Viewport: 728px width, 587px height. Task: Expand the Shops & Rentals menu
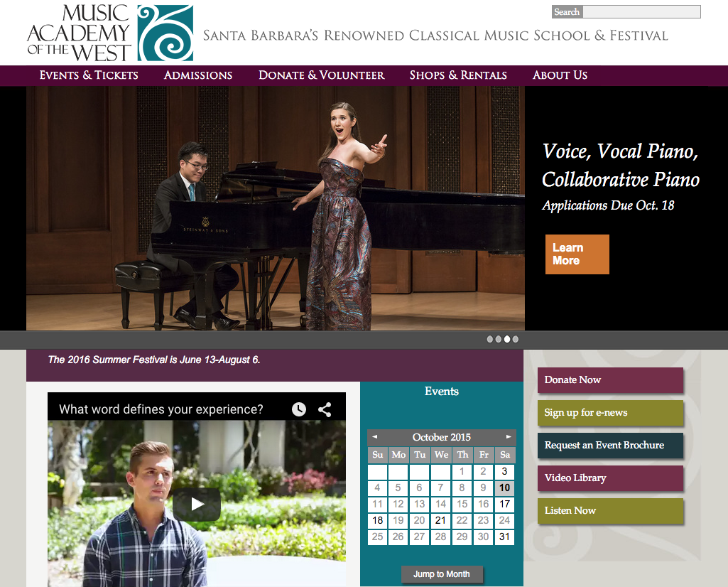[x=458, y=75]
